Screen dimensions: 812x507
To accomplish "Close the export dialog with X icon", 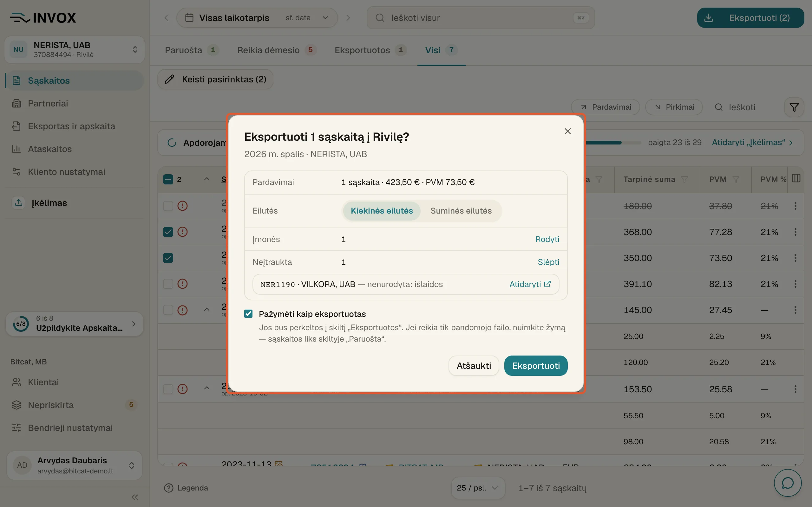I will click(567, 131).
